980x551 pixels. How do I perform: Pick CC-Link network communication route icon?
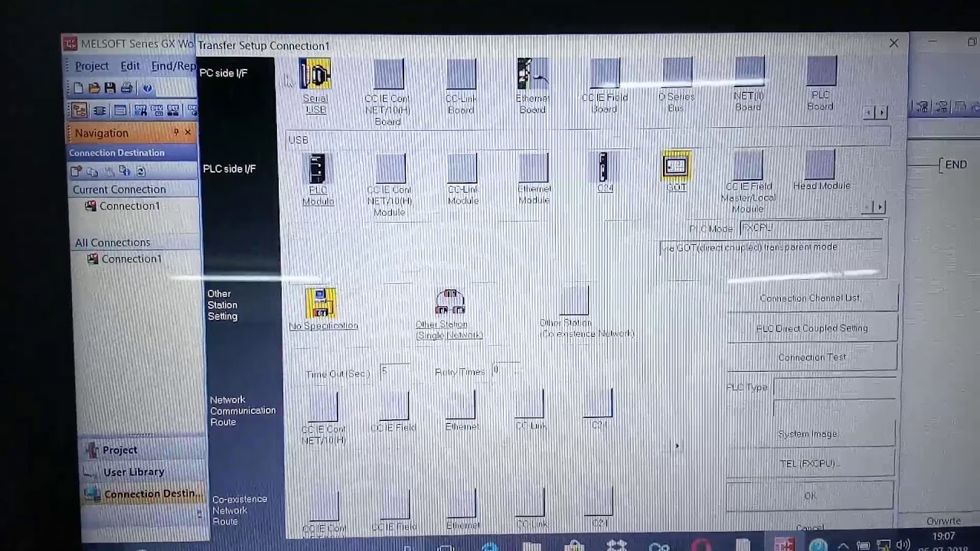530,404
